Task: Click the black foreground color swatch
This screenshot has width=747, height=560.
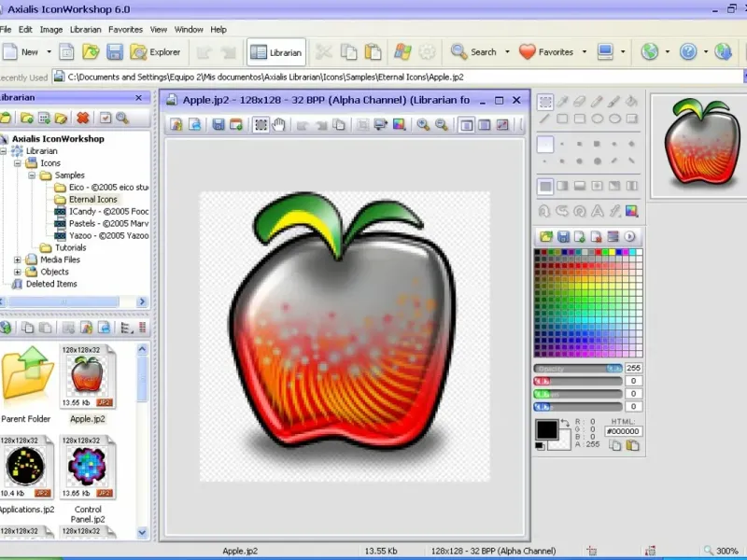Action: point(546,429)
